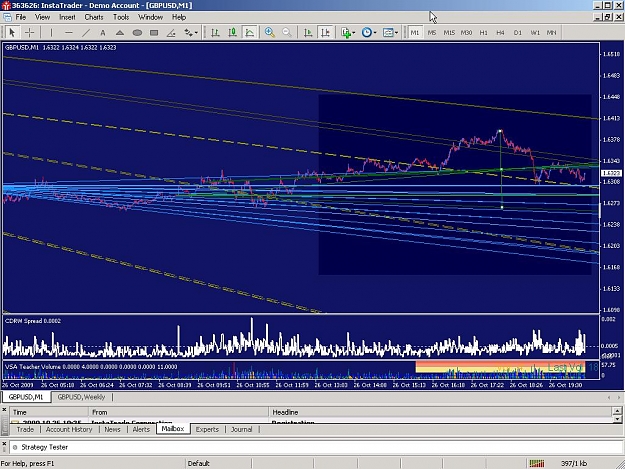Open the Help menu
This screenshot has height=469, width=625.
[179, 17]
